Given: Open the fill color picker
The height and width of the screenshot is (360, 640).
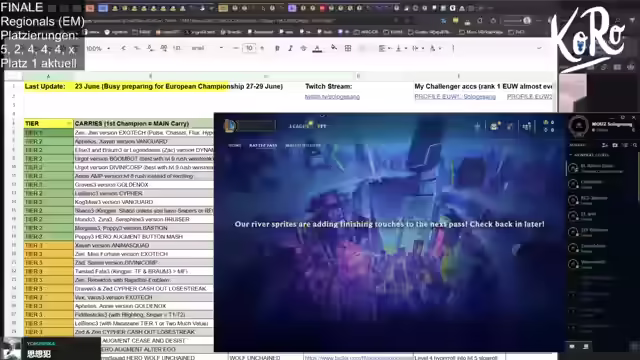Looking at the screenshot, I should tap(334, 48).
